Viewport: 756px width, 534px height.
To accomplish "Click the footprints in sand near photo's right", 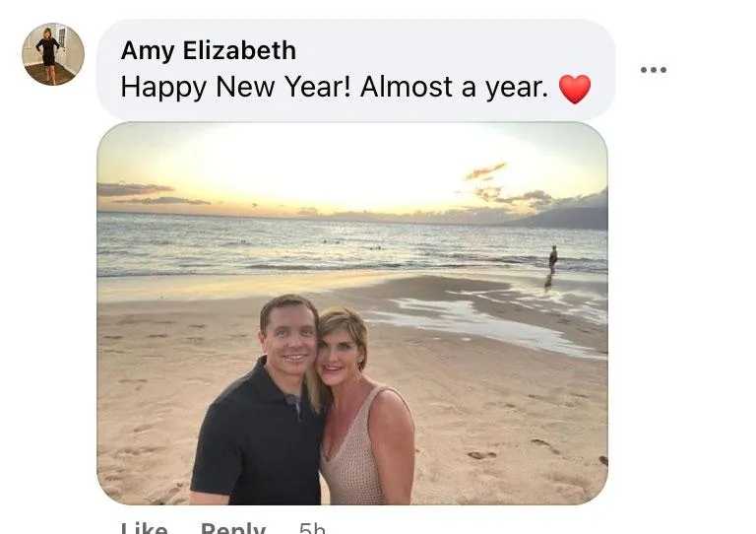I will click(511, 449).
